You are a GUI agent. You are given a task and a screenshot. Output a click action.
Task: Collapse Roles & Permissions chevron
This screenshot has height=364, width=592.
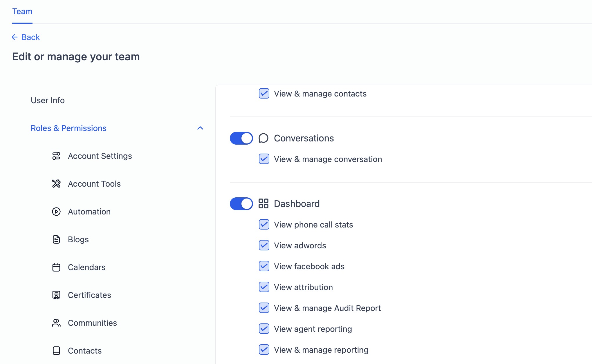point(200,128)
